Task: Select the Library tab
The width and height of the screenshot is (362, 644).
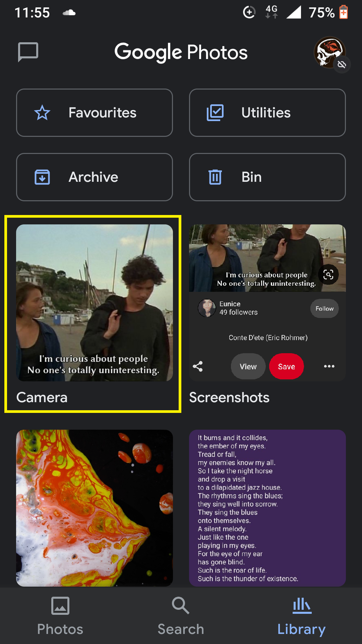Action: (302, 616)
